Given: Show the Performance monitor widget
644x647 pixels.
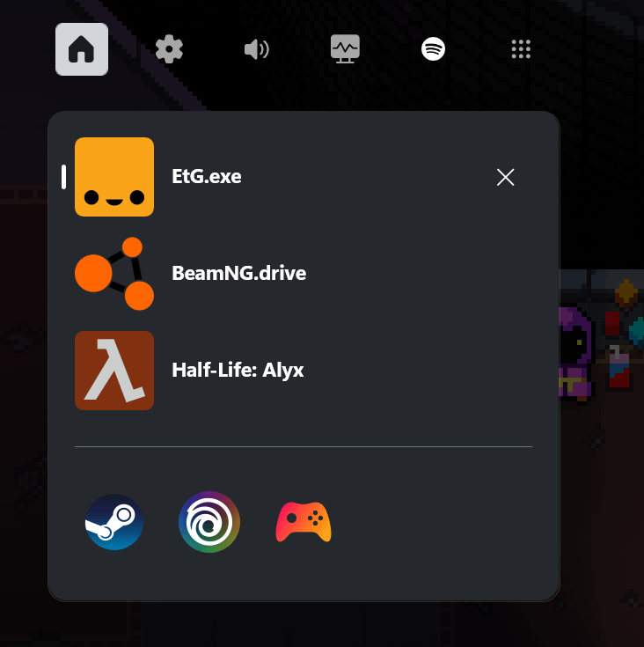Looking at the screenshot, I should coord(345,49).
